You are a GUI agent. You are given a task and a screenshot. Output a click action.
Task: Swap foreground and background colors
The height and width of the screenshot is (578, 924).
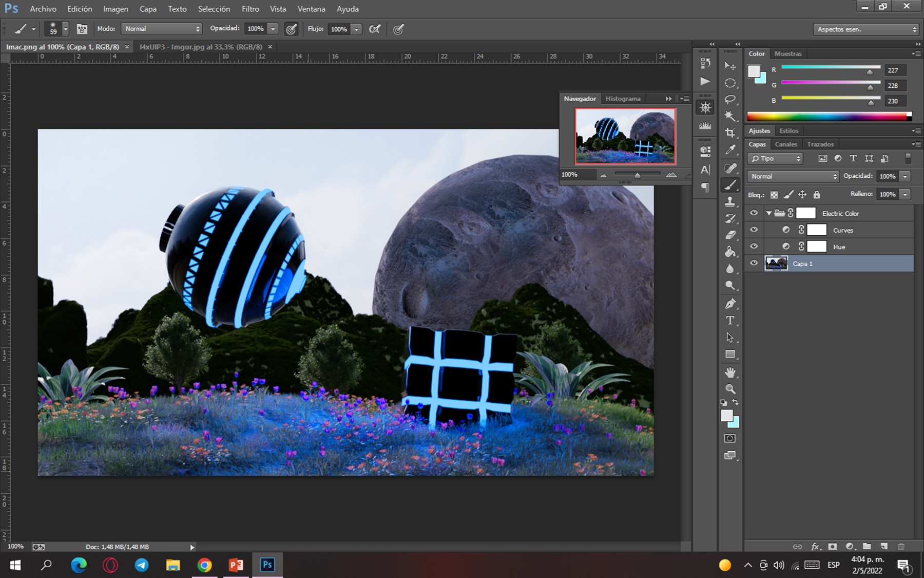736,402
